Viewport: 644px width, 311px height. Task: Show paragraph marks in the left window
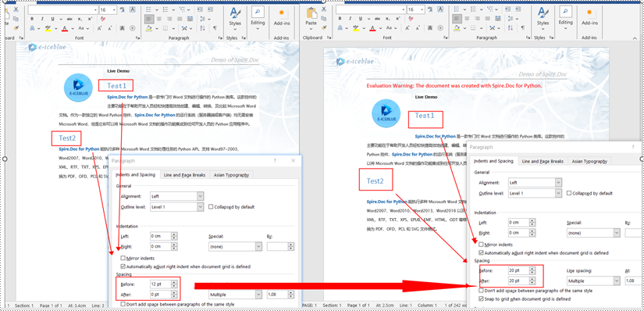click(x=215, y=28)
